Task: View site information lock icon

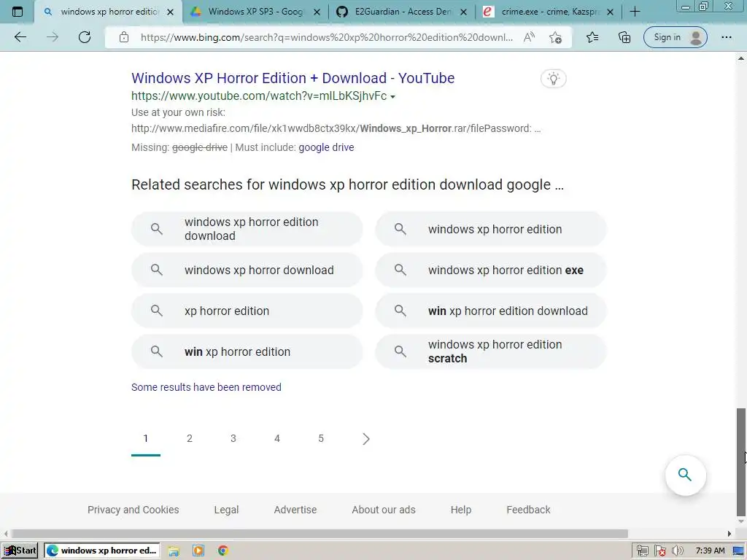Action: click(124, 37)
